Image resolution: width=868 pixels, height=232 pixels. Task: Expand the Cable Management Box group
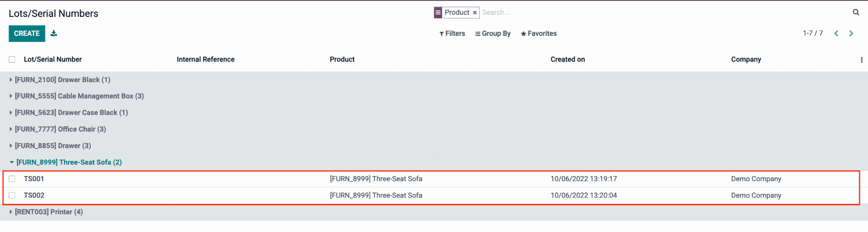(79, 96)
